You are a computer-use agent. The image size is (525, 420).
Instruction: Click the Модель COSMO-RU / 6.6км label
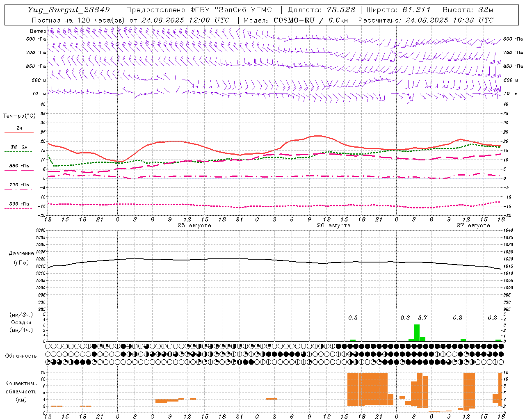pos(296,20)
